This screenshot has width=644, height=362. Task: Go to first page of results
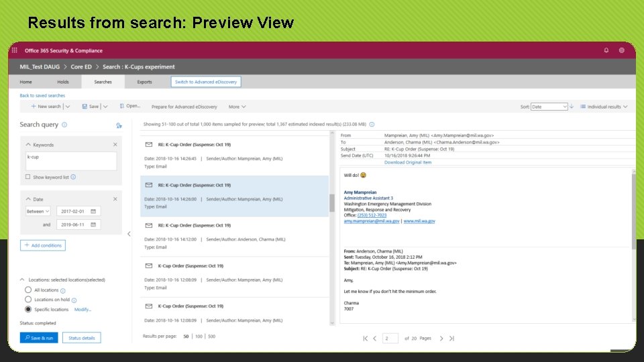365,338
